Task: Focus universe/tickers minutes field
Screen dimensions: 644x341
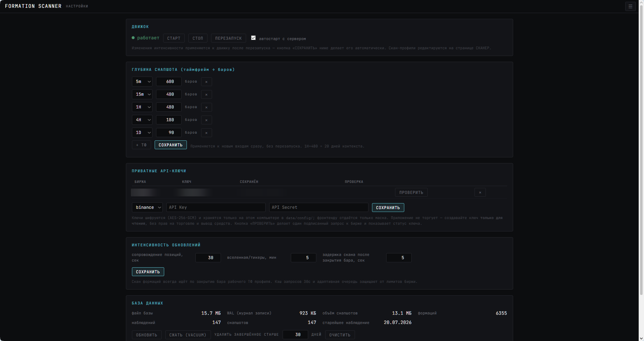Action: click(x=304, y=258)
